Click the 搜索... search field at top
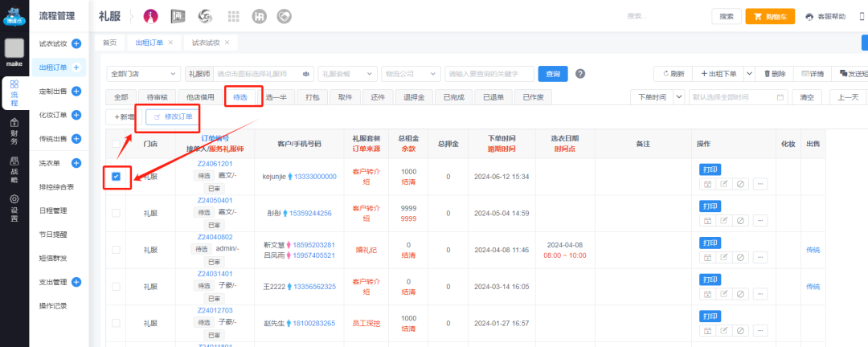 pyautogui.click(x=665, y=17)
